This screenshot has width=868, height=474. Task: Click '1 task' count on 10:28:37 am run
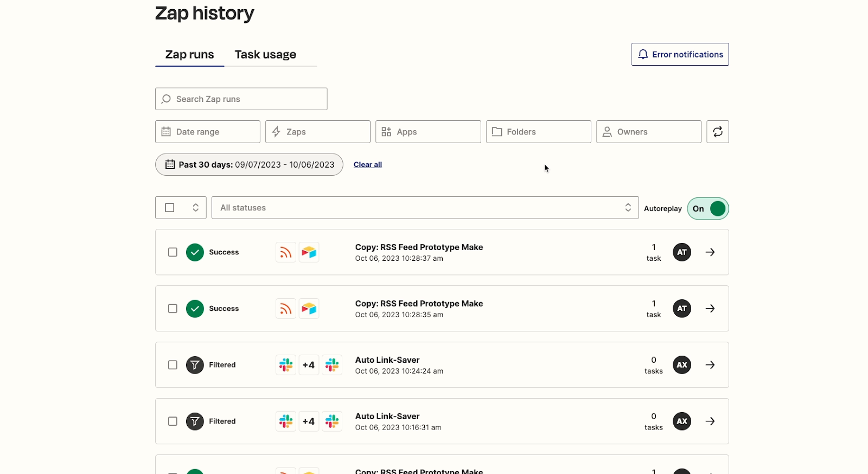pyautogui.click(x=654, y=253)
